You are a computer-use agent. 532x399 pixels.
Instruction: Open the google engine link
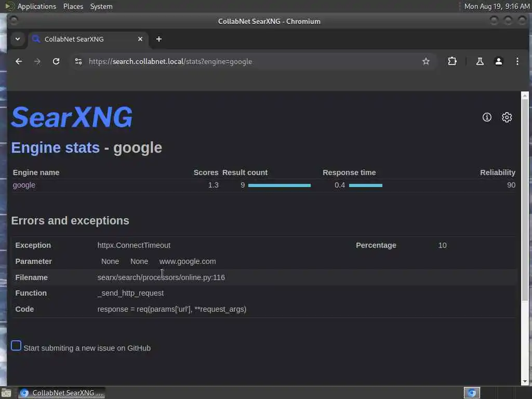[24, 185]
